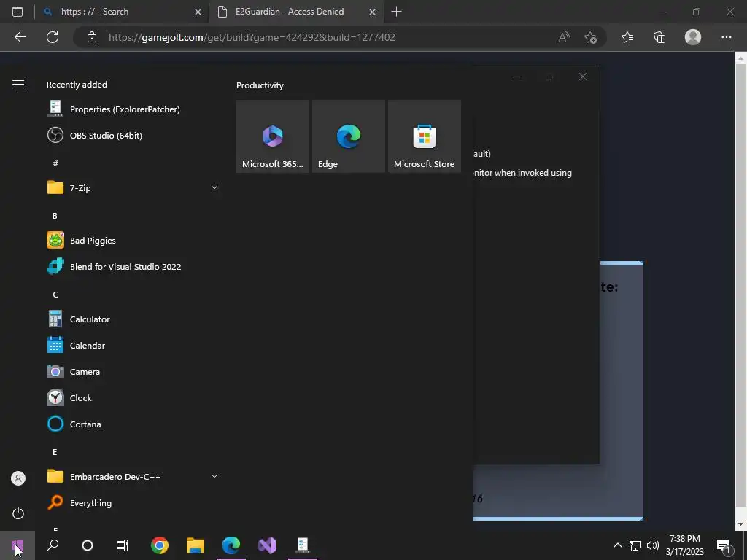Click the Microsoft 365 tile
Viewport: 747px width, 560px height.
pos(273,136)
